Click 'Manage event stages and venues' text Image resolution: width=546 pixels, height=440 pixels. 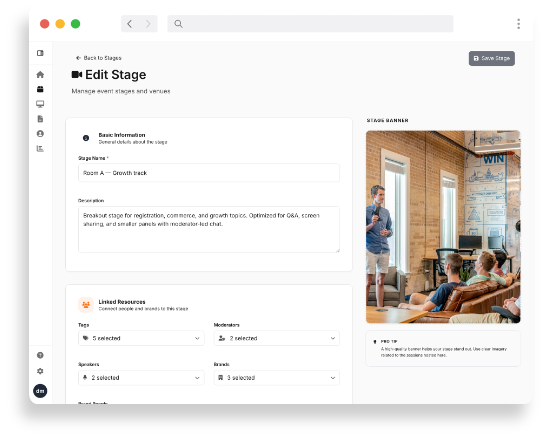[121, 91]
